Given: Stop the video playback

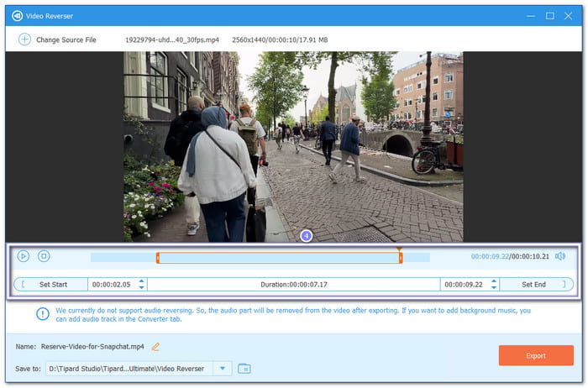Looking at the screenshot, I should (x=44, y=256).
